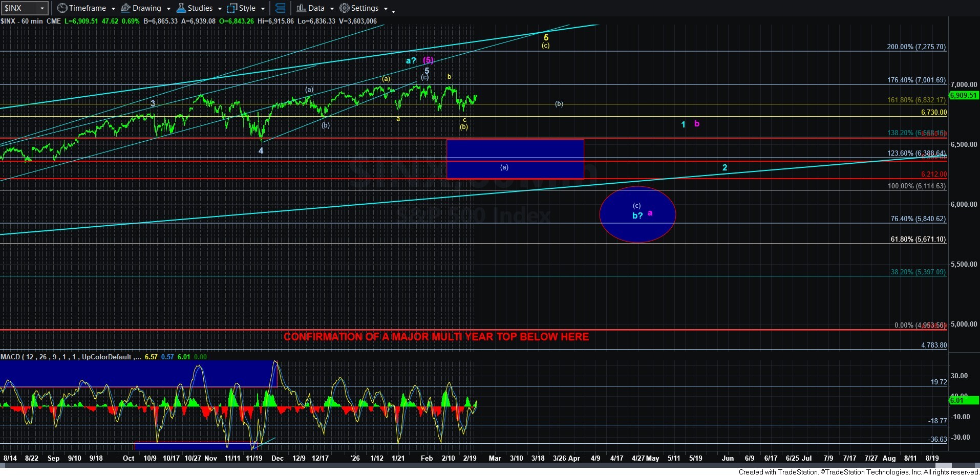980x476 pixels.
Task: Open the toolbar overflow arrow after Settings
Action: [x=393, y=11]
